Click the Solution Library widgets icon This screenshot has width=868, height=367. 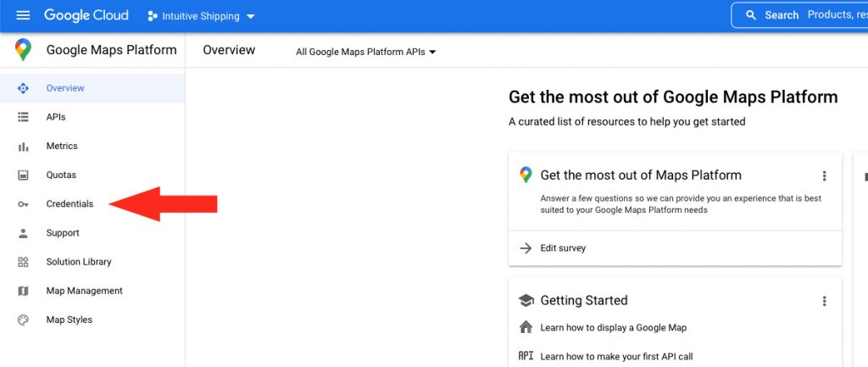coord(23,262)
